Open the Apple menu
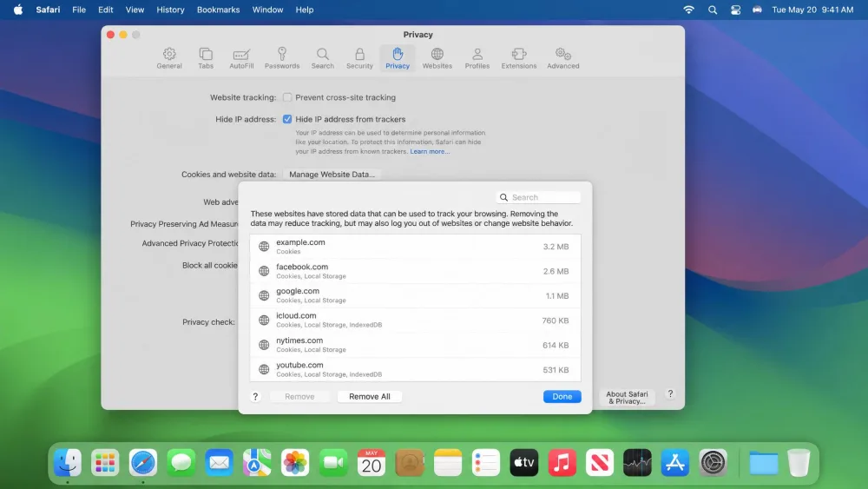The image size is (868, 489). (x=17, y=10)
